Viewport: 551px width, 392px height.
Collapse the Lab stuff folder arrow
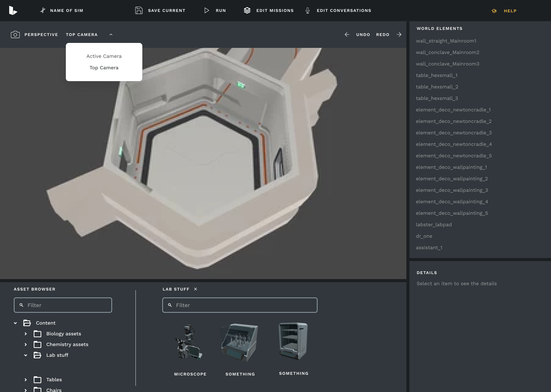tap(26, 355)
